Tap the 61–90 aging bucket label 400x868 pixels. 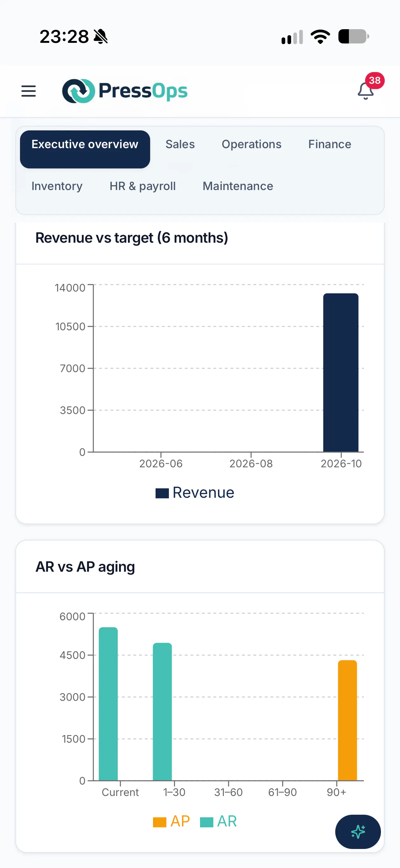(x=282, y=792)
